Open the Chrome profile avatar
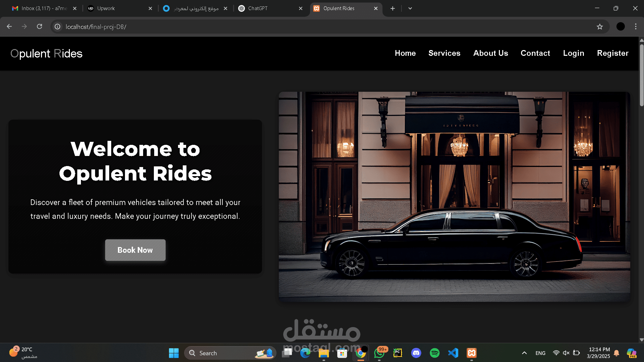This screenshot has width=644, height=362. (620, 27)
